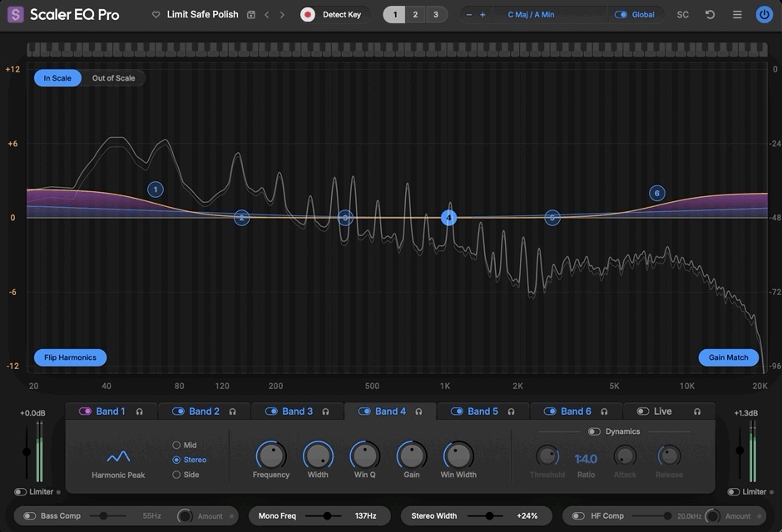Select EQ node 3 on the graph
Viewport: 782px width, 532px height.
345,218
